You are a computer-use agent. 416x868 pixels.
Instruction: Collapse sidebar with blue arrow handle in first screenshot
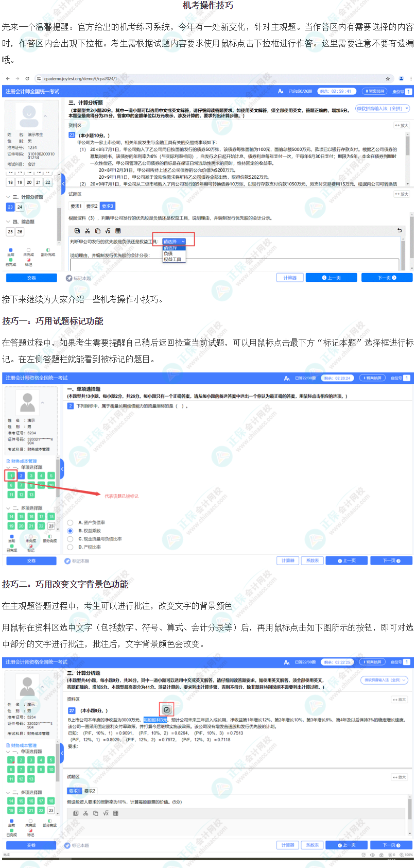click(x=63, y=183)
